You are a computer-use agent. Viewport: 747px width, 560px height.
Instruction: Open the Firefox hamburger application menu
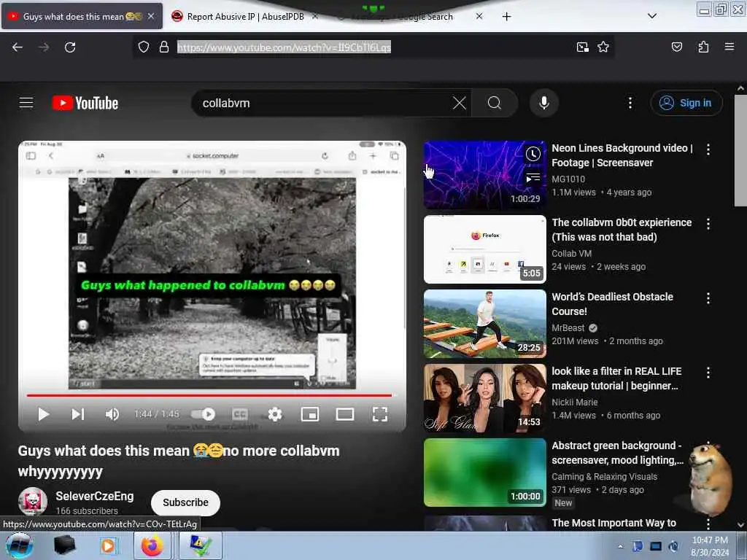tap(729, 47)
